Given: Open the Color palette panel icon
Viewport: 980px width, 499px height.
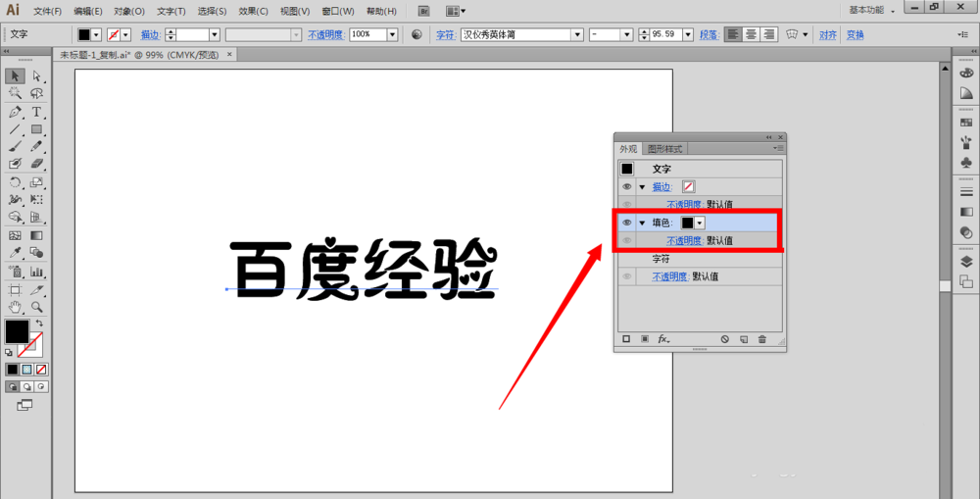Looking at the screenshot, I should [x=966, y=74].
